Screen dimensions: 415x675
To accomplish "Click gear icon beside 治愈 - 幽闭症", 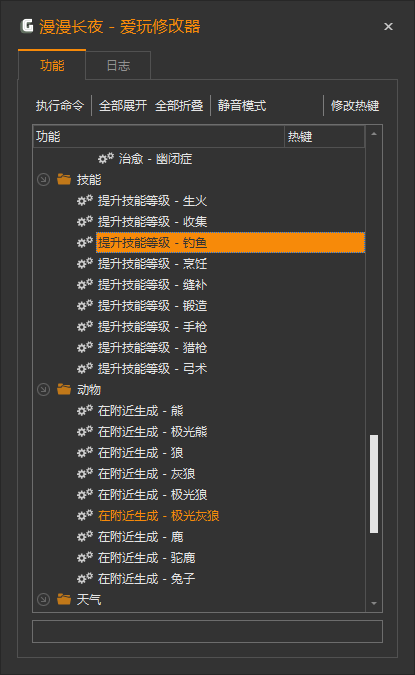I will pos(105,158).
